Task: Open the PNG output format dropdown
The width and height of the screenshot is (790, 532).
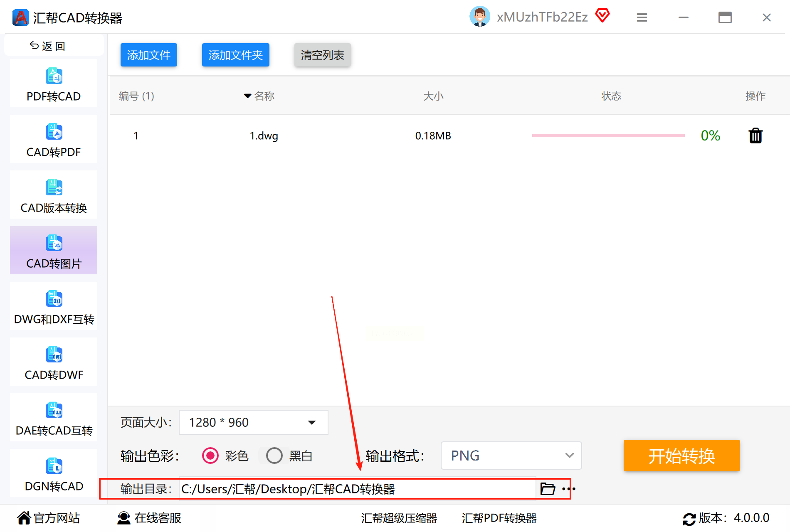Action: tap(511, 456)
